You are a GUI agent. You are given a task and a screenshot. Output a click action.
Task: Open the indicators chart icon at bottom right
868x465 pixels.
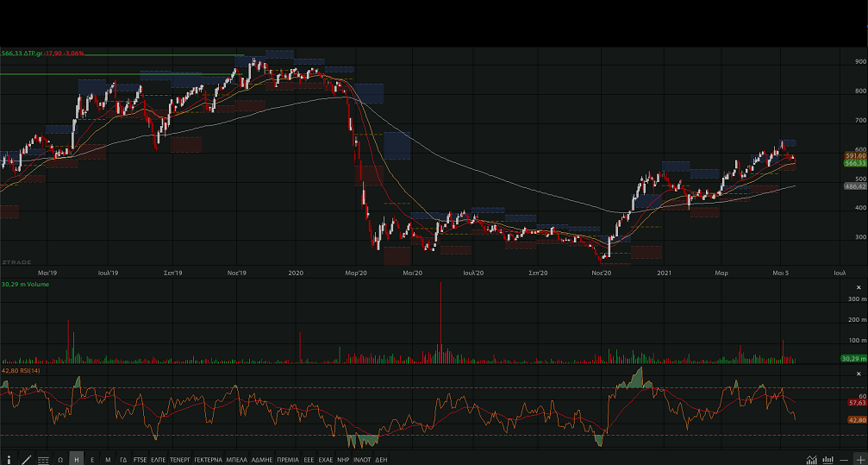tap(811, 460)
